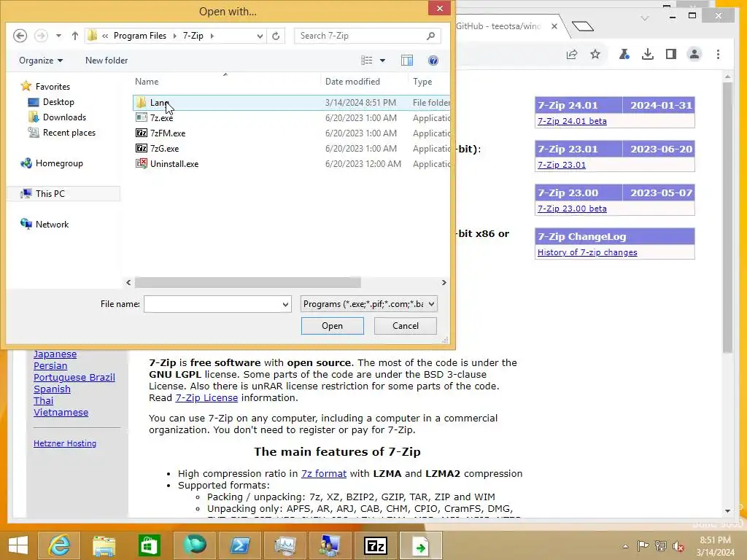Viewport: 747px width, 560px height.
Task: Sort by Date modified column header
Action: pos(352,82)
